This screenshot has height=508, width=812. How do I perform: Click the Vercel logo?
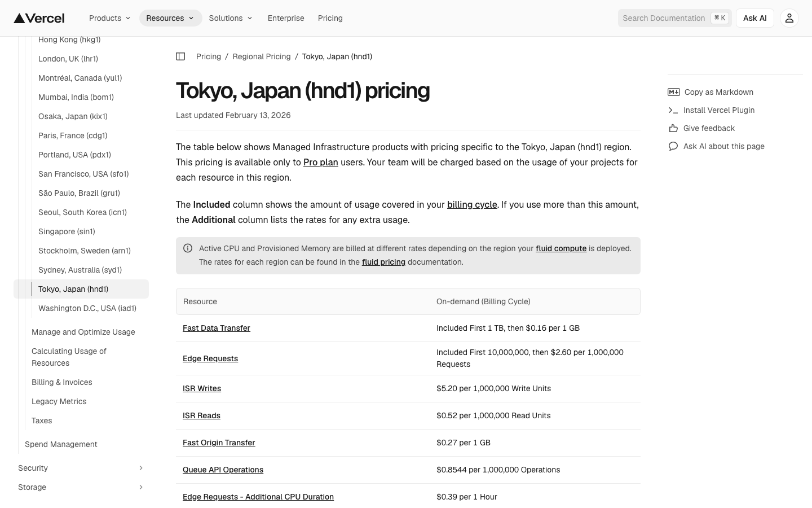pos(39,18)
